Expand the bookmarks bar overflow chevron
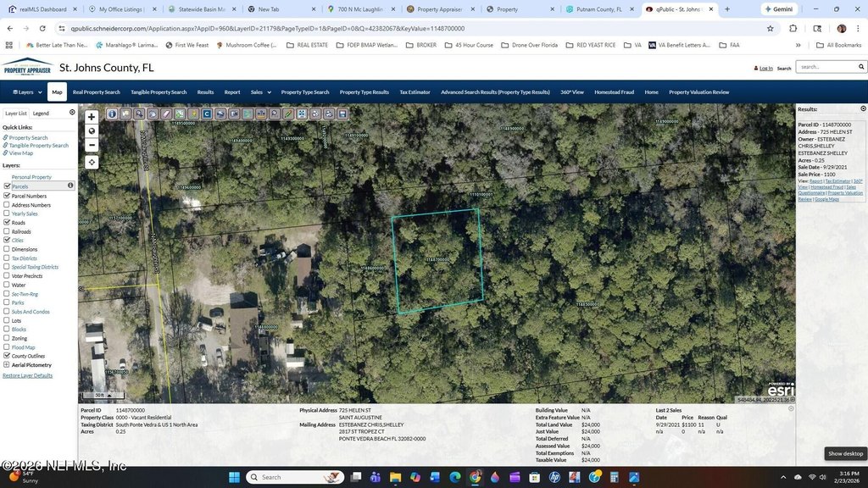This screenshot has height=488, width=868. pyautogui.click(x=798, y=46)
